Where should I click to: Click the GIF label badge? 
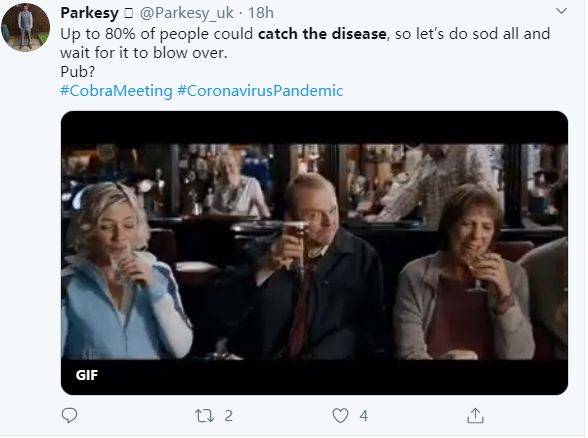coord(87,375)
